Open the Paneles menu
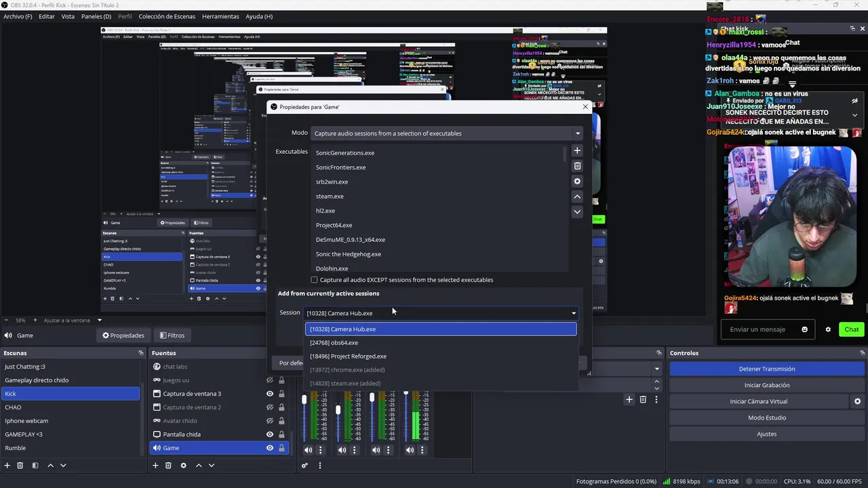 96,16
